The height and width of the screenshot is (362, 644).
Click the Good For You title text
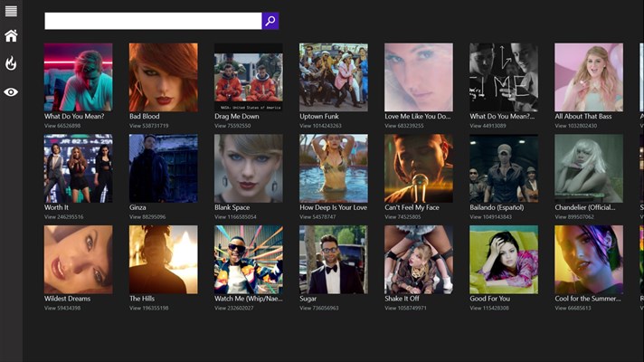click(x=490, y=299)
